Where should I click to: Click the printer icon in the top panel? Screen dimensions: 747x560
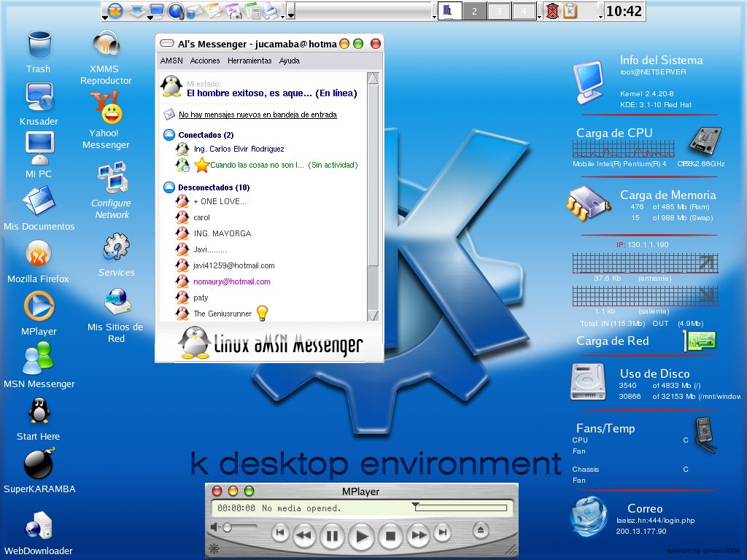[x=271, y=10]
